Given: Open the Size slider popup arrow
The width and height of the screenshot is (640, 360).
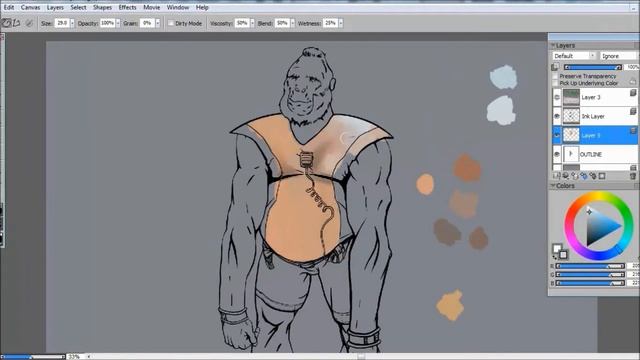Looking at the screenshot, I should coord(72,23).
